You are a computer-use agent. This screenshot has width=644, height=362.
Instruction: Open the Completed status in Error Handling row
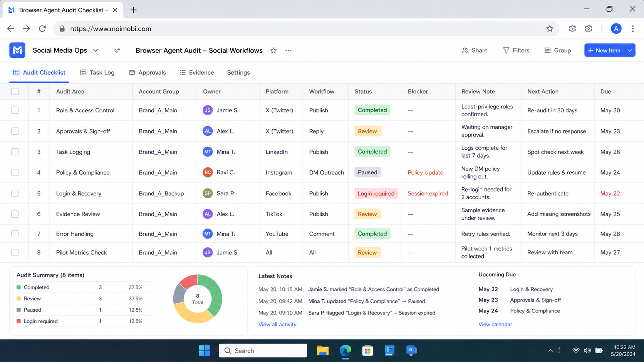372,234
